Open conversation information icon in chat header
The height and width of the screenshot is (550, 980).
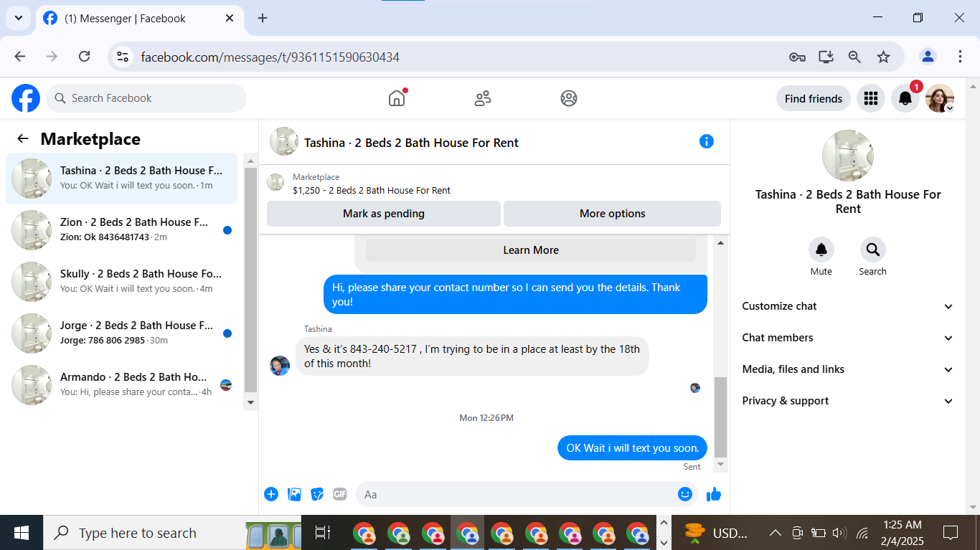(x=707, y=141)
